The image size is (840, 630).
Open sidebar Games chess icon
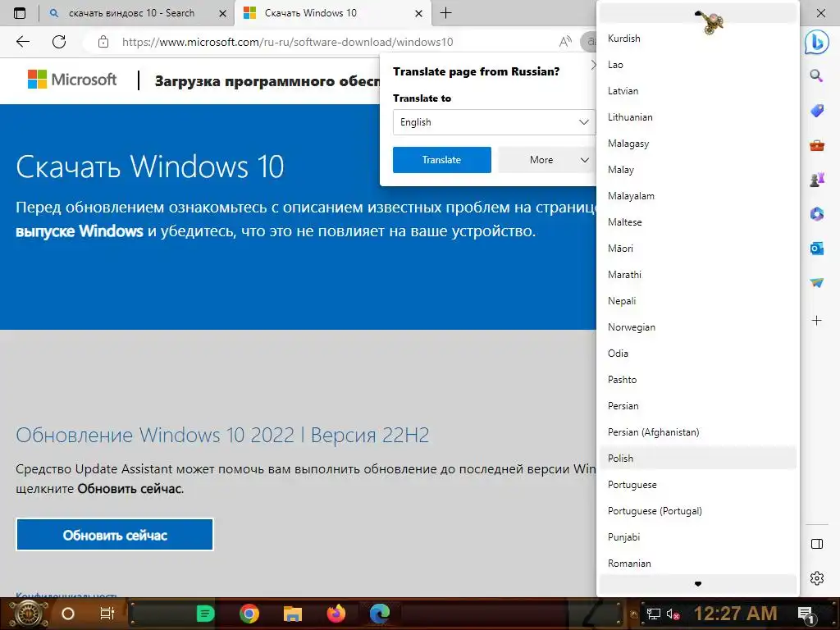click(x=816, y=180)
